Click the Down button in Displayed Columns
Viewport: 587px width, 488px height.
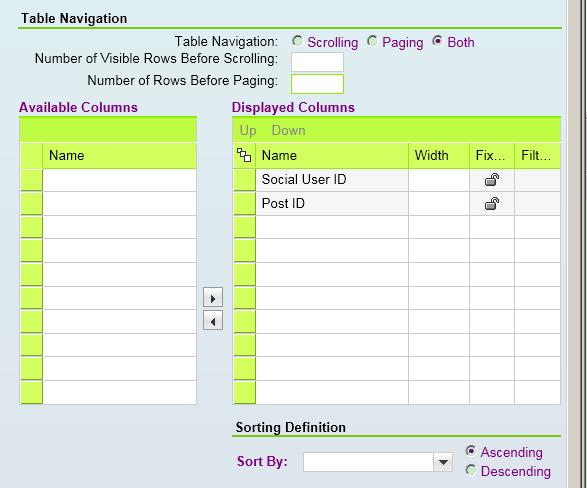(x=288, y=130)
